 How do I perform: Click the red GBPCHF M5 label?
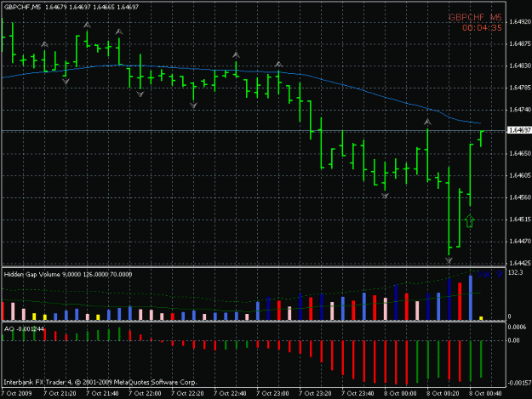pyautogui.click(x=475, y=17)
